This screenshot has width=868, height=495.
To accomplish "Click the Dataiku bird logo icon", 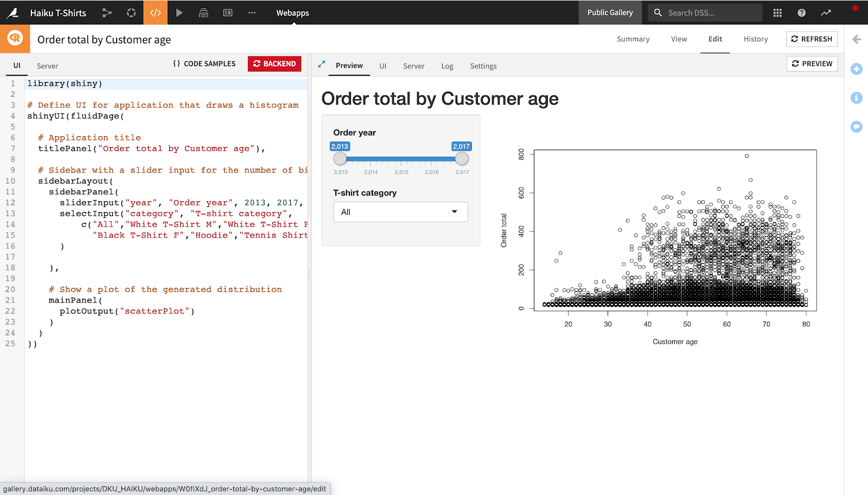I will tap(12, 12).
